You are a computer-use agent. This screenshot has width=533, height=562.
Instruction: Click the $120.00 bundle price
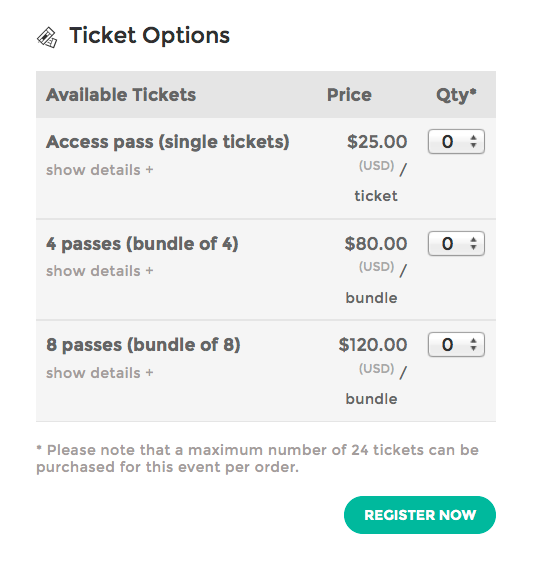point(373,345)
